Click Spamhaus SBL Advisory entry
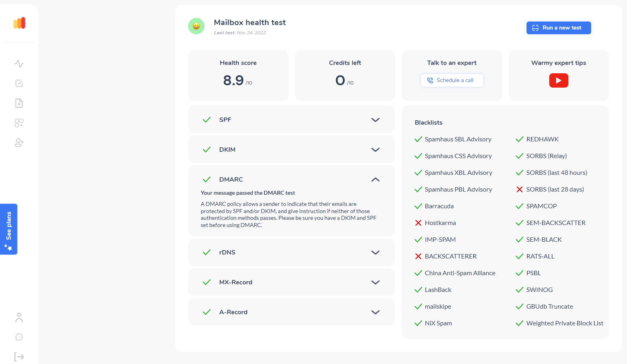The height and width of the screenshot is (364, 627). [x=458, y=139]
